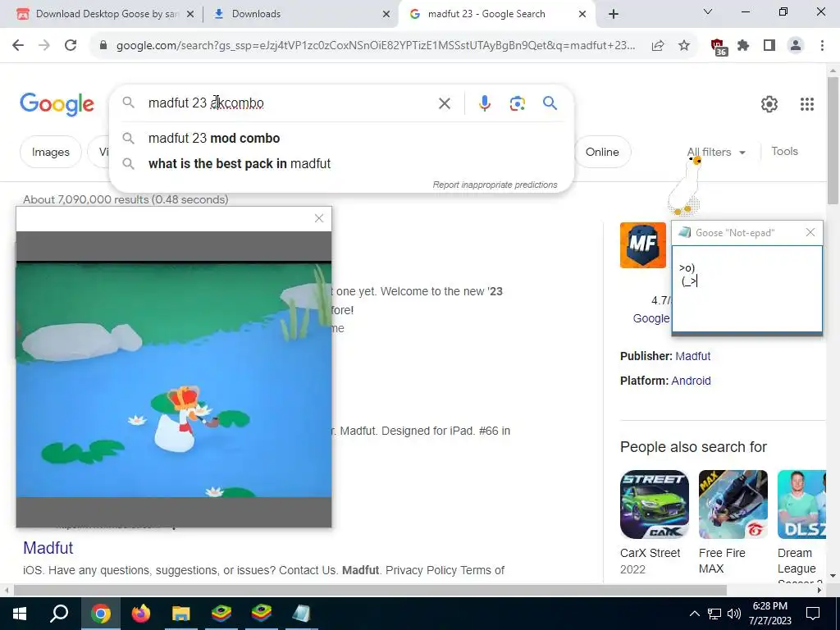
Task: Open the taskbar clock showing 6:28 PM
Action: pyautogui.click(x=769, y=614)
